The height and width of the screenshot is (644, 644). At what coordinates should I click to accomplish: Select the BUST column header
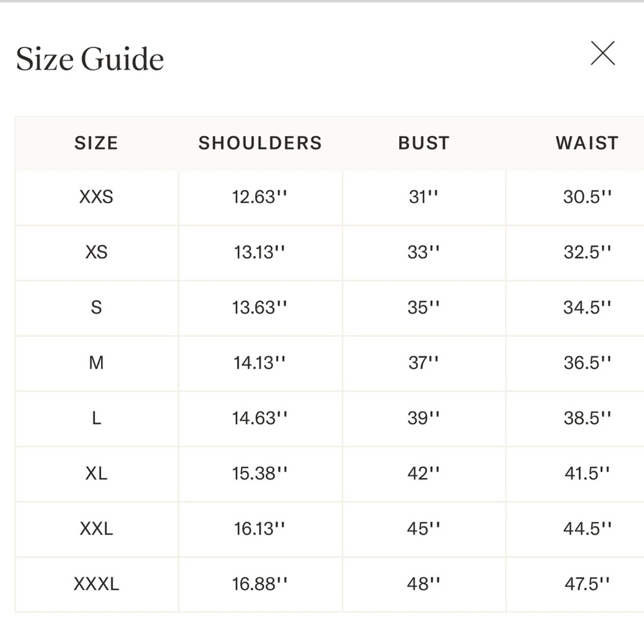424,143
